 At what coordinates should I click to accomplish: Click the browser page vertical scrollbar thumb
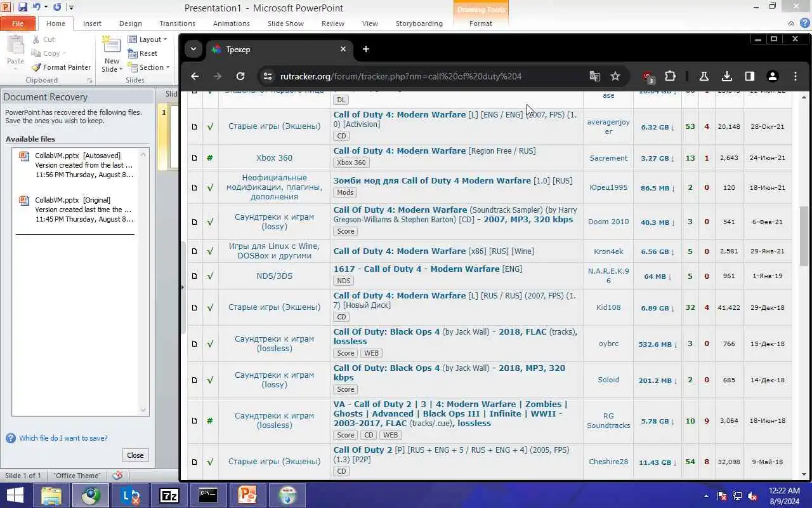[x=804, y=236]
